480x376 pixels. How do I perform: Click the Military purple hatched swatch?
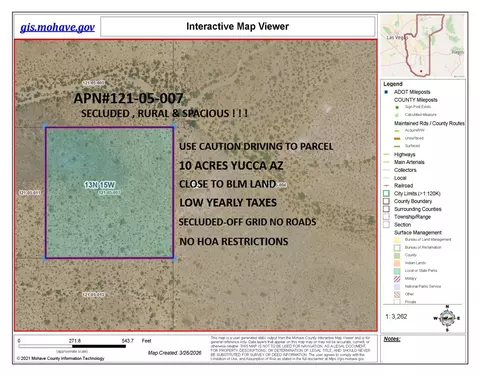click(397, 279)
